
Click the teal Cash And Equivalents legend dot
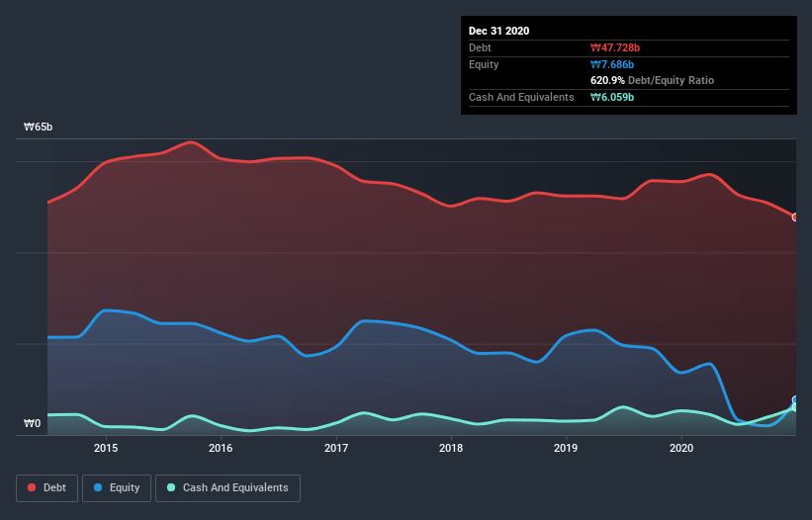click(x=171, y=487)
